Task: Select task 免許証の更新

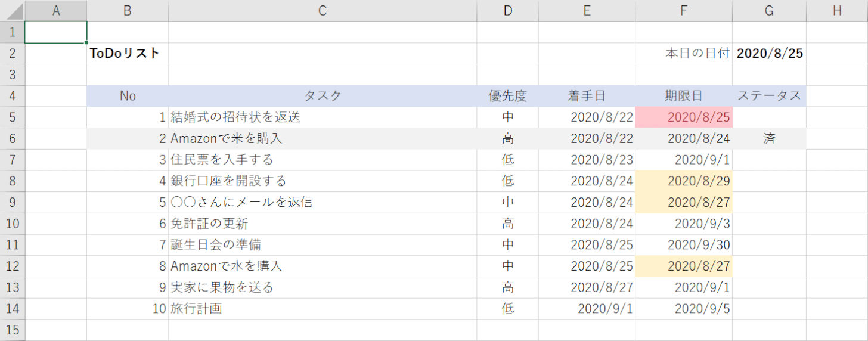Action: click(323, 224)
